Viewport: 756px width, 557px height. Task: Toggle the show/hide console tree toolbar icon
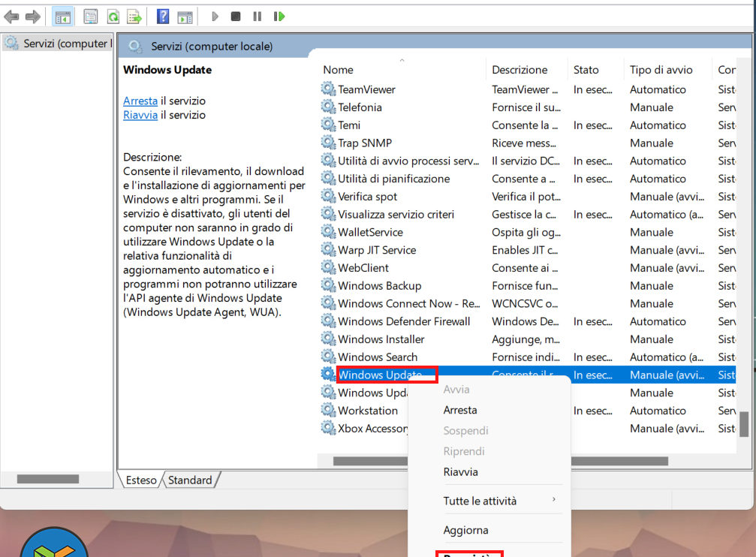coord(63,17)
